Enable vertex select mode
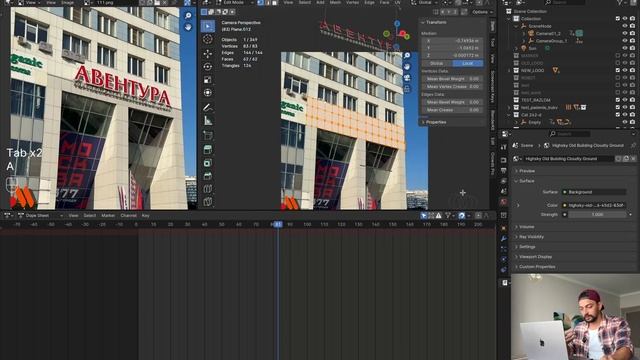 (261, 2)
